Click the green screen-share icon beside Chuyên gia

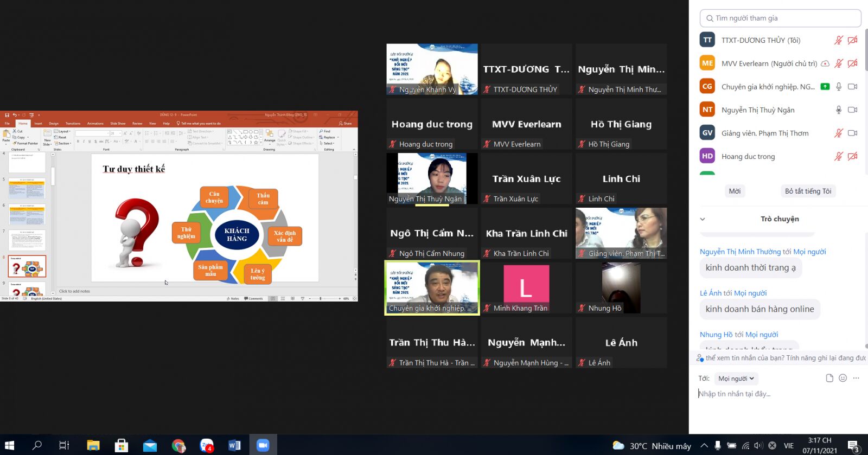825,87
